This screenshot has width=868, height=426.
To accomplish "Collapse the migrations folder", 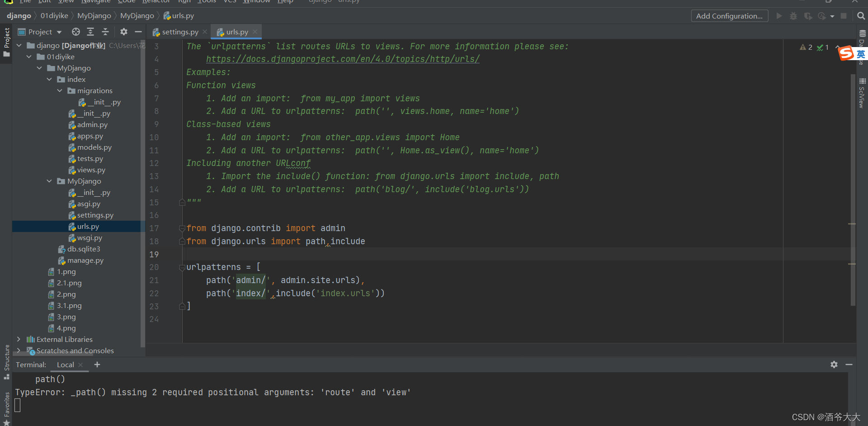I will click(x=60, y=90).
